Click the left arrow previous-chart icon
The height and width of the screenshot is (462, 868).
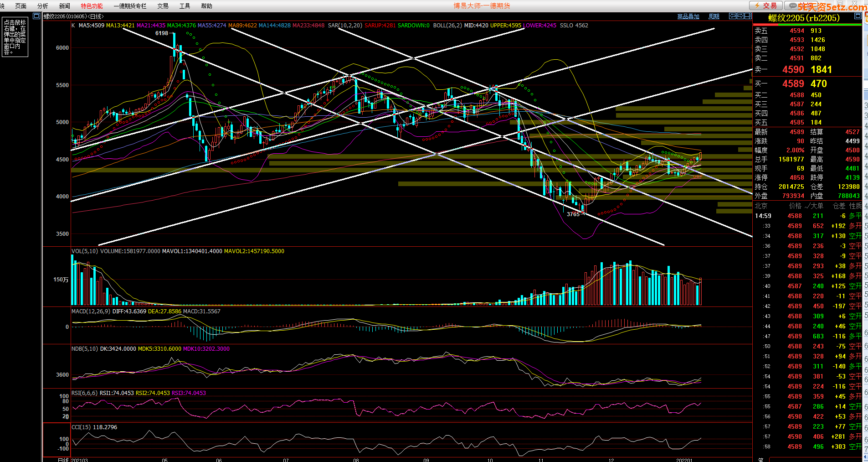[x=733, y=16]
